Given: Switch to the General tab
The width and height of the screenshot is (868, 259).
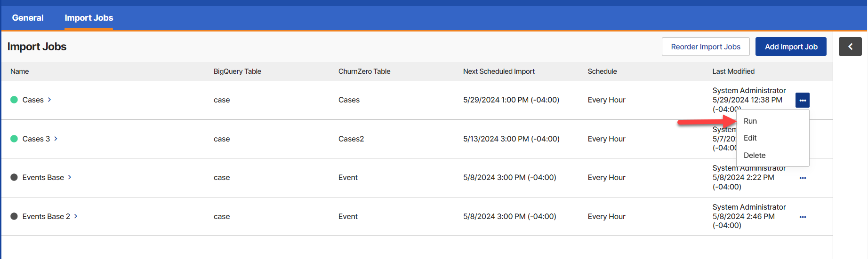Looking at the screenshot, I should (x=28, y=18).
